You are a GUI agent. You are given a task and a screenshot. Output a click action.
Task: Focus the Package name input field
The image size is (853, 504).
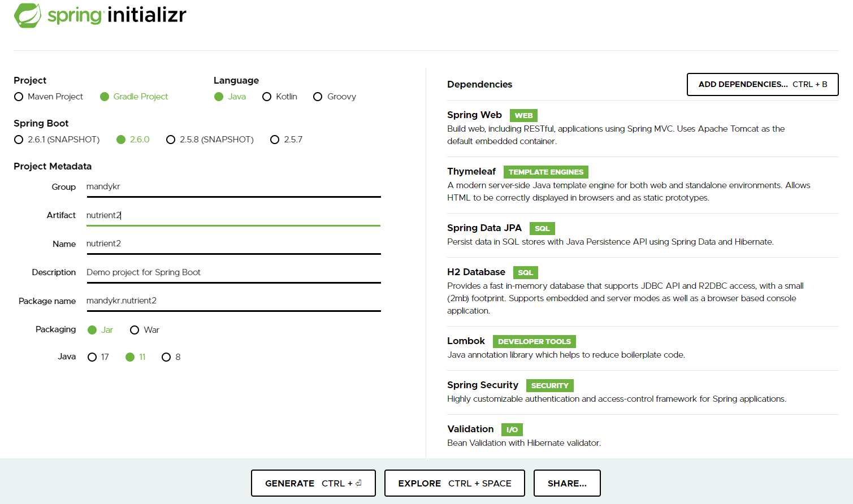click(233, 301)
